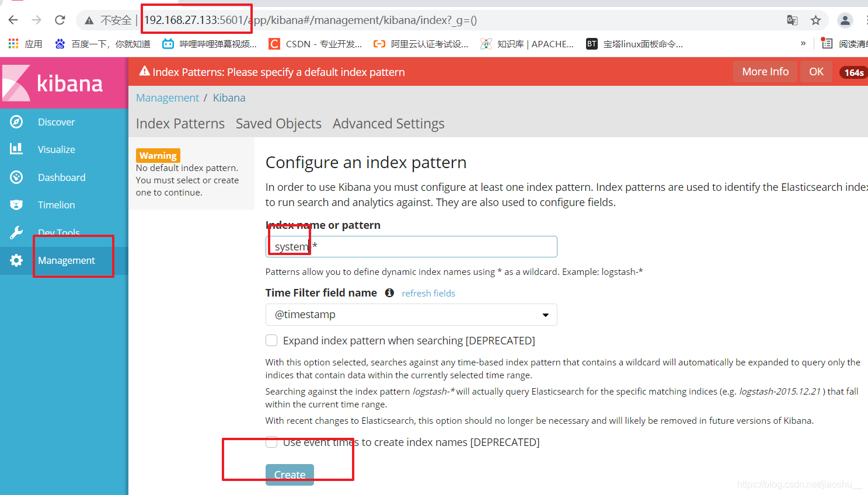
Task: Open the apps grid bookmark icon
Action: click(13, 44)
